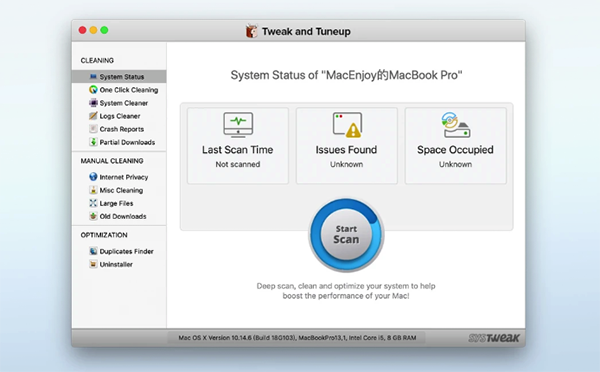
Task: Click the Old Downloads icon
Action: tap(93, 216)
